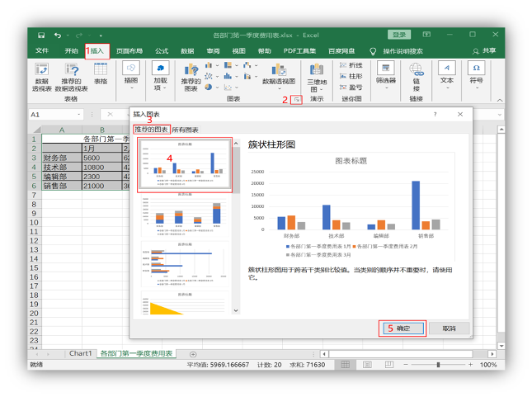The image size is (532, 397).
Task: Switch to the Home tab
Action: [x=71, y=51]
